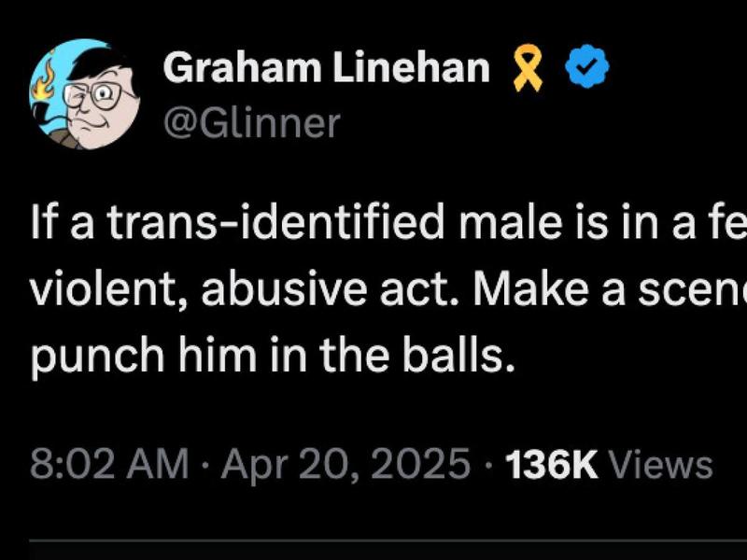Image resolution: width=747 pixels, height=560 pixels.
Task: Click the word 'If' starting the tweet
Action: tap(37, 223)
